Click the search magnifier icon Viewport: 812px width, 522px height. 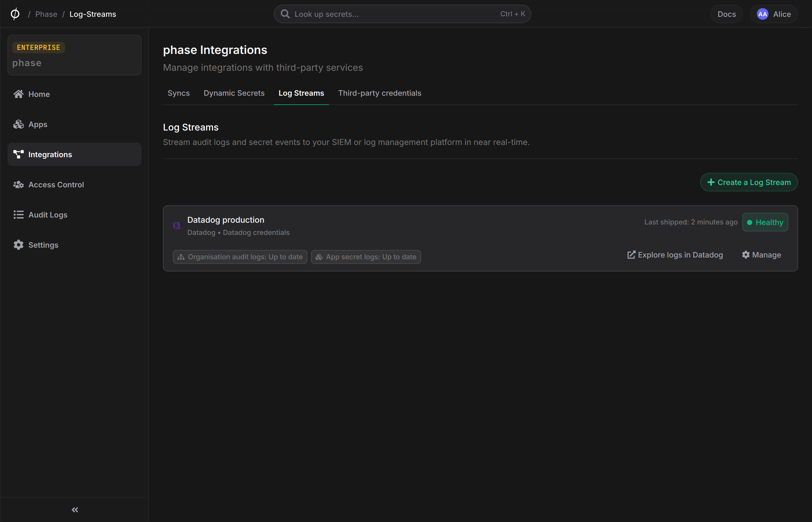[285, 14]
